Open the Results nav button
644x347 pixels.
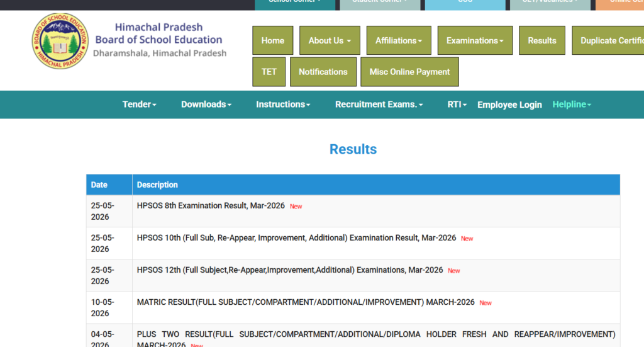[x=541, y=40]
